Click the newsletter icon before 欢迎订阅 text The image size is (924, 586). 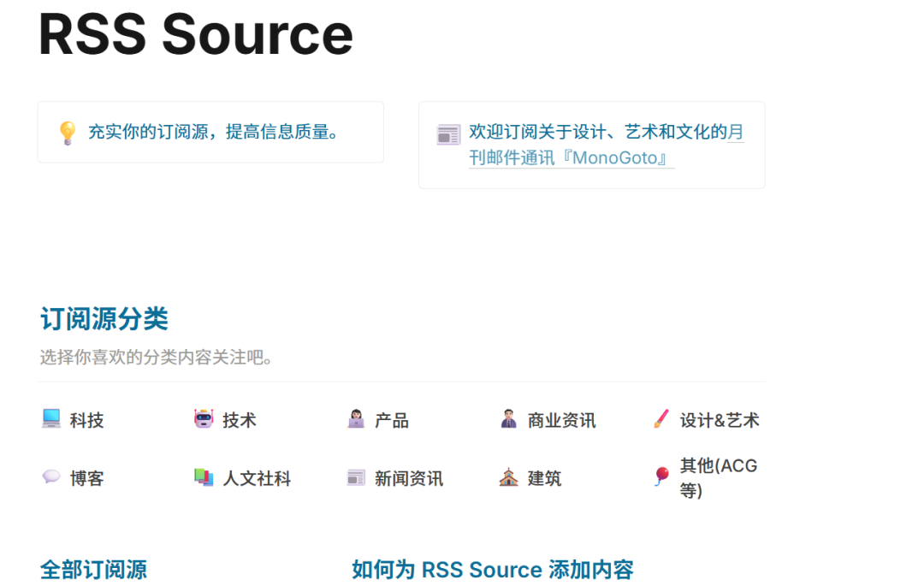coord(447,133)
